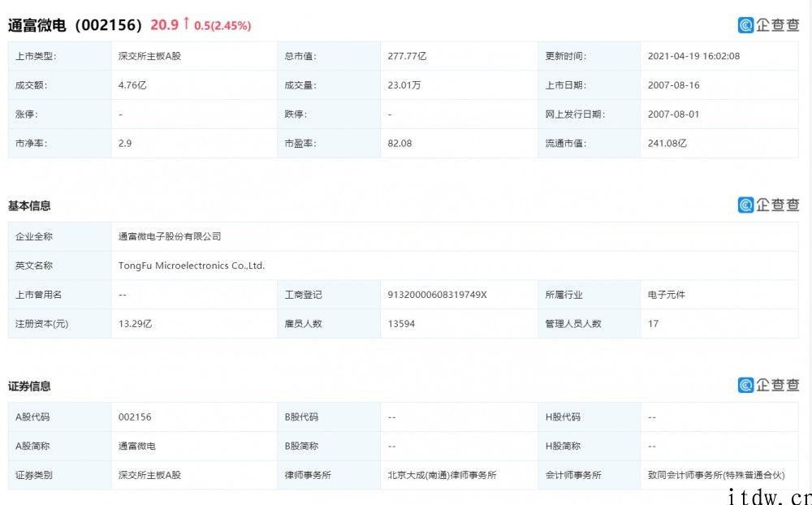Click the employee count 13594

coord(401,323)
